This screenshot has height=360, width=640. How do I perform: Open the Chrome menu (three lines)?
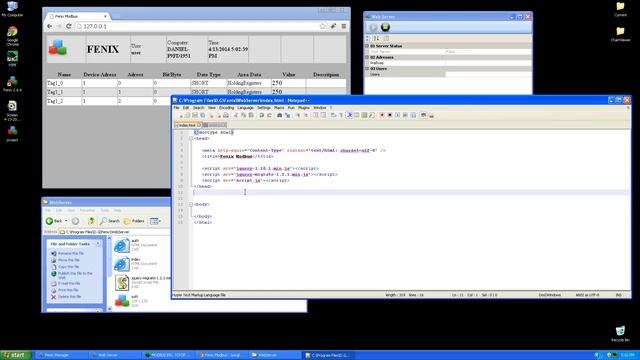(x=344, y=26)
